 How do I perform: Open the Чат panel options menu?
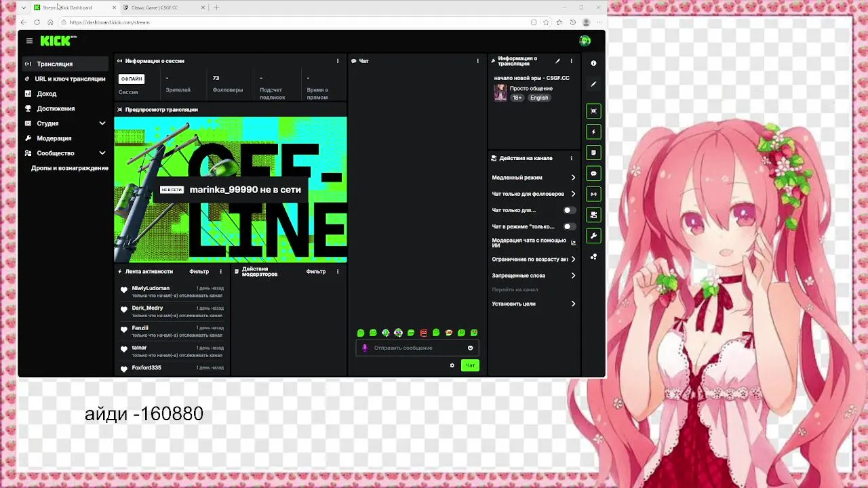tap(477, 61)
